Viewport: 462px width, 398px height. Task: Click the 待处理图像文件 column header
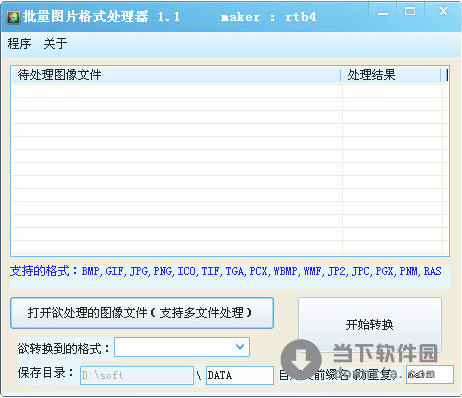(x=176, y=75)
